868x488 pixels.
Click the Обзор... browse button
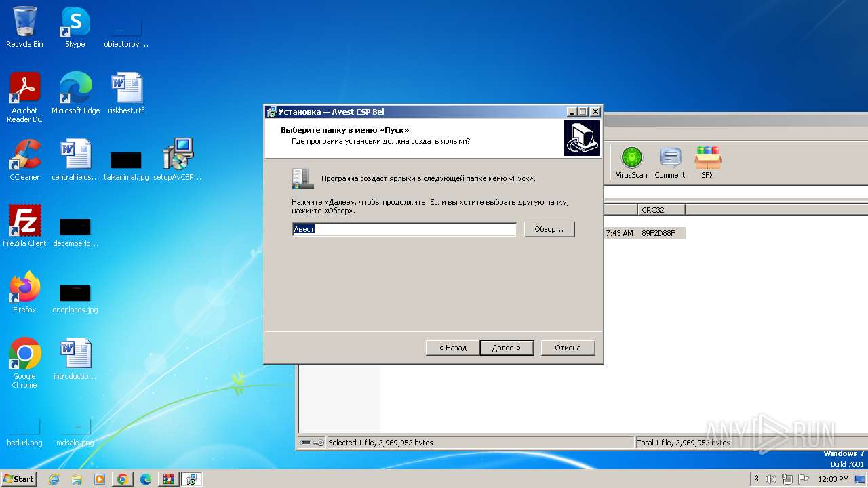pyautogui.click(x=549, y=229)
